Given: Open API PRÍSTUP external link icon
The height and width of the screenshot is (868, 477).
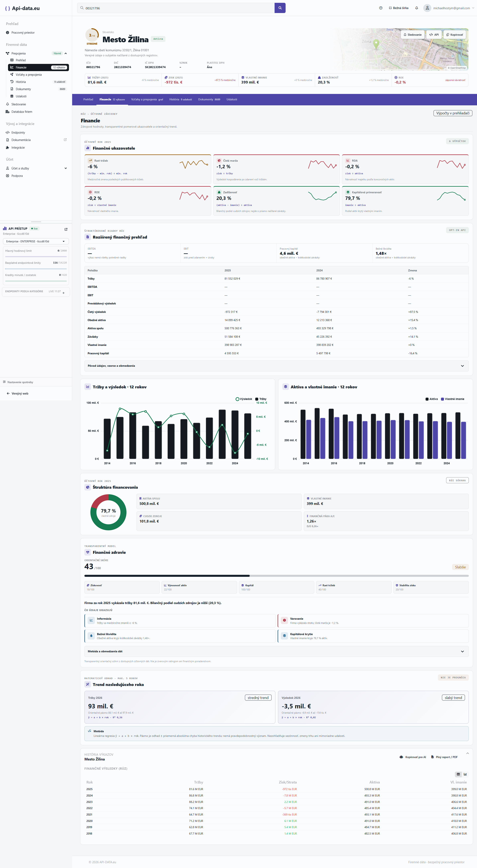Looking at the screenshot, I should 66,229.
